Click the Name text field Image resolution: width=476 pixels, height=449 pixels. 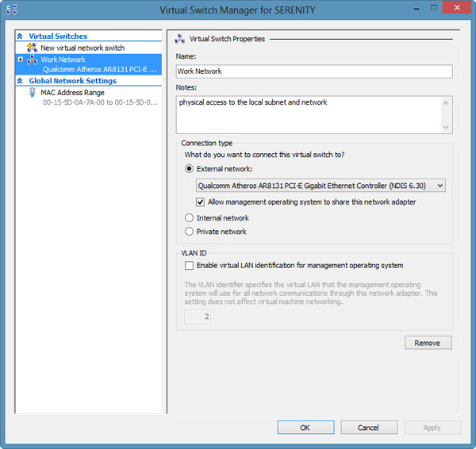314,71
